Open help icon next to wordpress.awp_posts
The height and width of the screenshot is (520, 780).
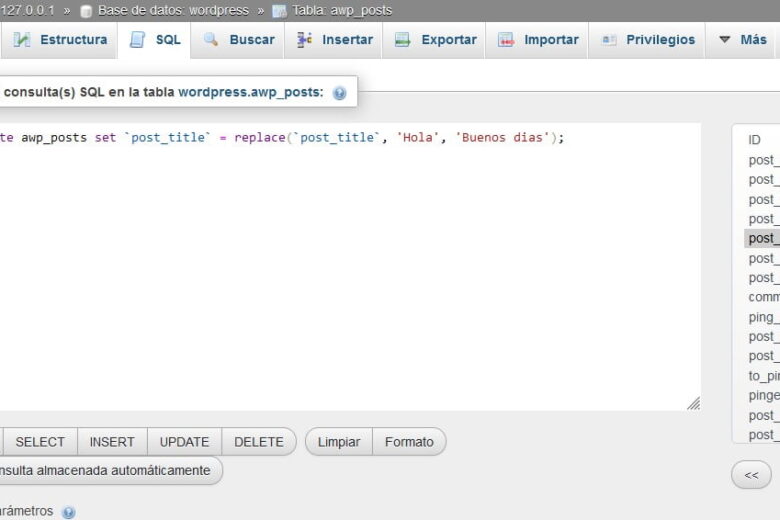[x=340, y=93]
